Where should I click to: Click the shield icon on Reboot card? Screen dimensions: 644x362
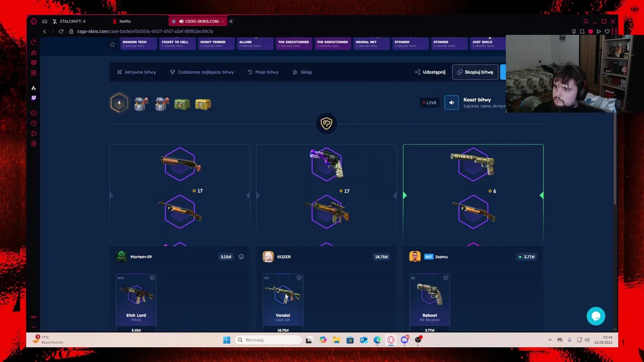[x=446, y=278]
